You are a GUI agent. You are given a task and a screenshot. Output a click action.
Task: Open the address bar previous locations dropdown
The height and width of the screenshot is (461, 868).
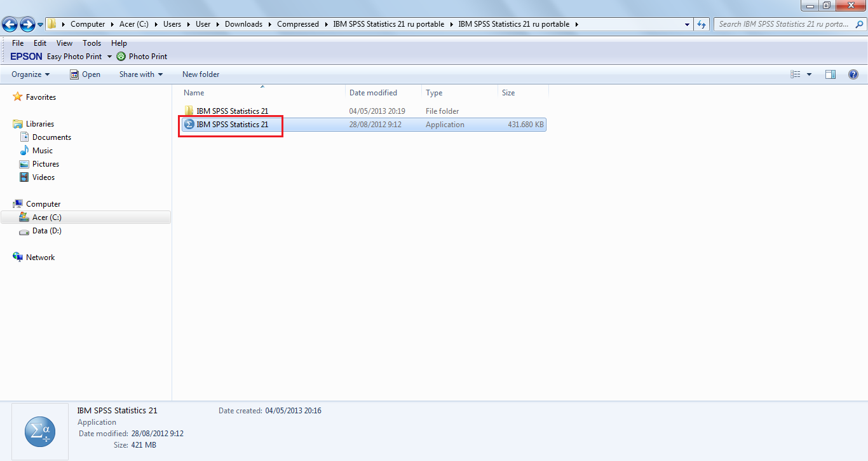click(688, 24)
